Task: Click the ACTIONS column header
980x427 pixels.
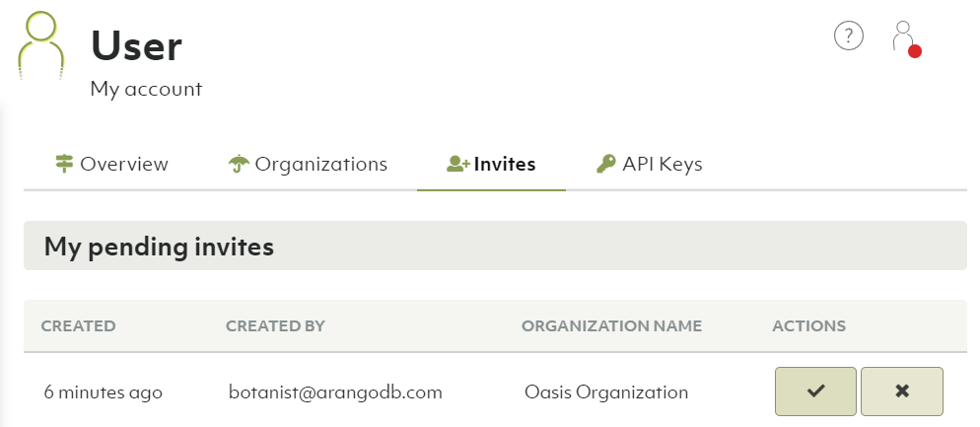Action: coord(808,325)
